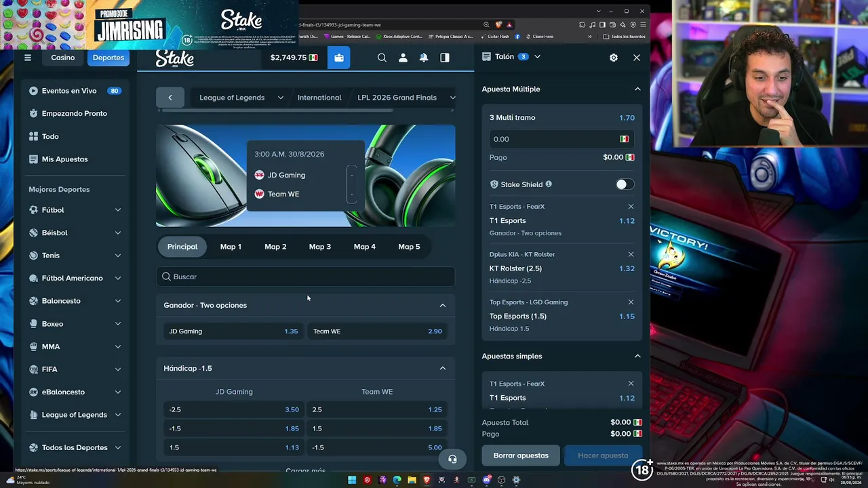Click the Stake logo on the page
Screen dimensions: 868x488
coord(174,58)
